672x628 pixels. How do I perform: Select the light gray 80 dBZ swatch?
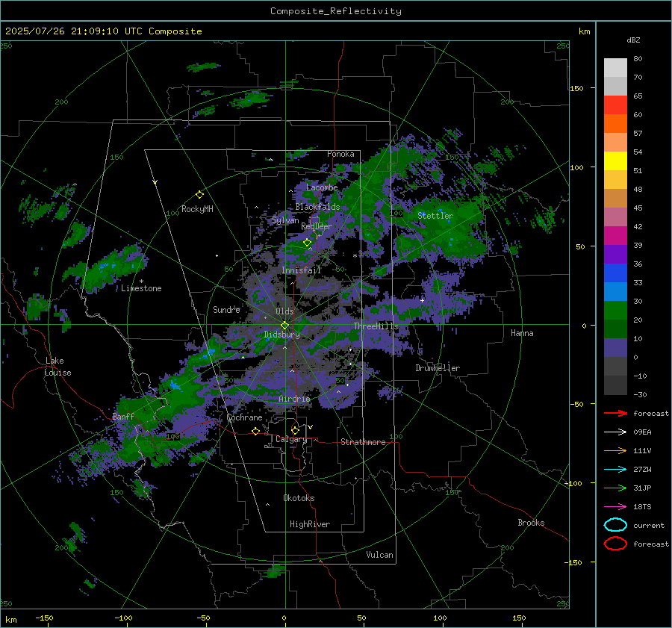[615, 67]
